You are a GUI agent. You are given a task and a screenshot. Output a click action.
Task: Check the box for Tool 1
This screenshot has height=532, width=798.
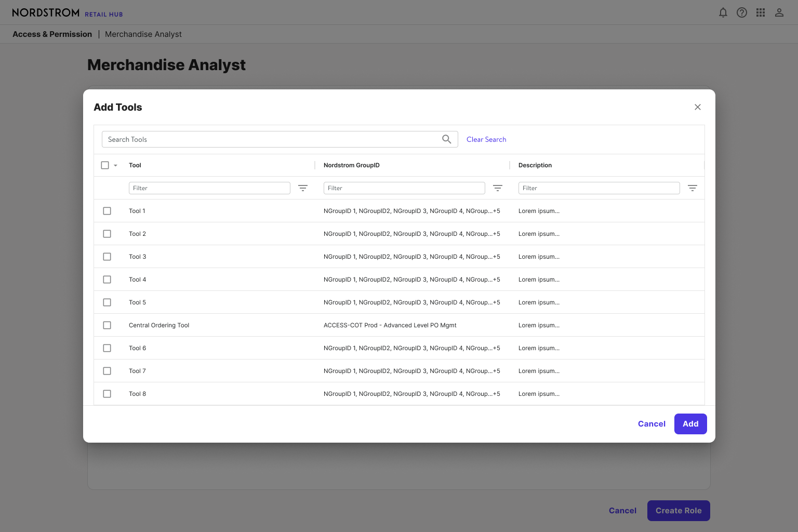click(107, 211)
